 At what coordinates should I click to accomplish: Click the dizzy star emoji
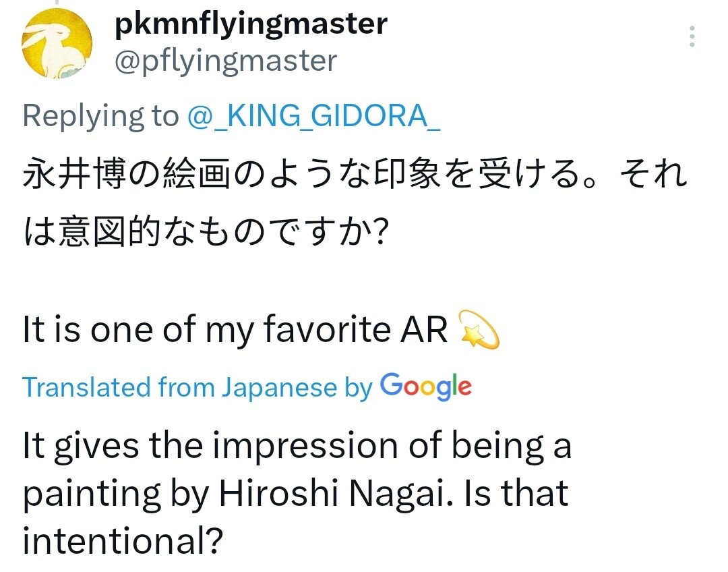(x=478, y=330)
